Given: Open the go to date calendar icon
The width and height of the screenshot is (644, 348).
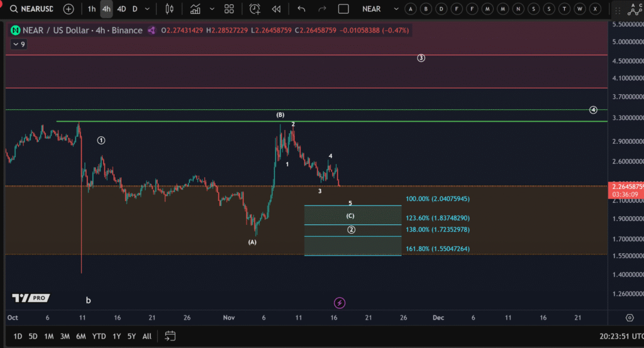Looking at the screenshot, I should [x=170, y=335].
